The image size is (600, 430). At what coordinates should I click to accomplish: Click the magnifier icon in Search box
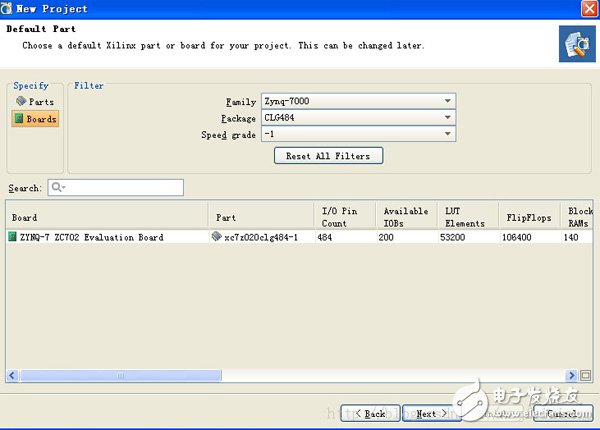57,188
